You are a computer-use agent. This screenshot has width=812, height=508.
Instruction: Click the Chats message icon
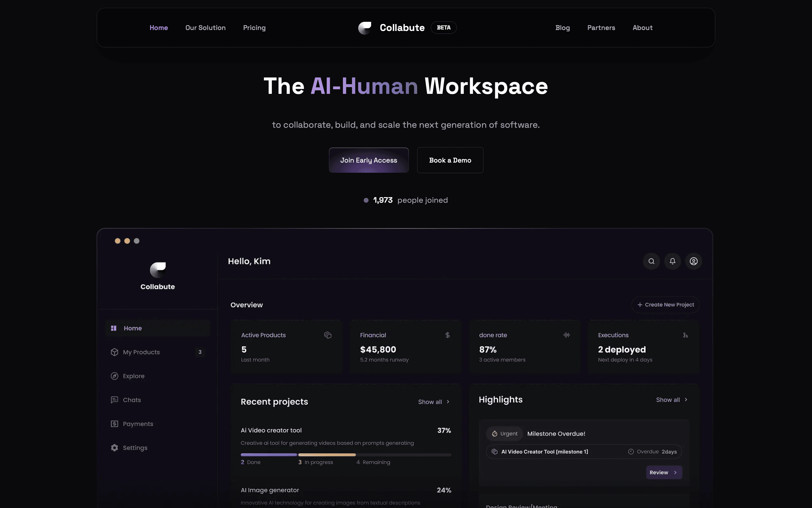(114, 400)
